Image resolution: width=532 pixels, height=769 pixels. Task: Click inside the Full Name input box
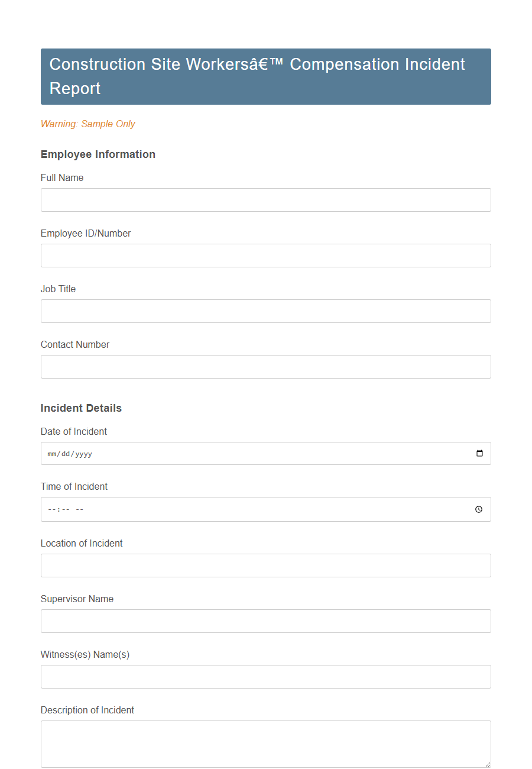pos(265,199)
